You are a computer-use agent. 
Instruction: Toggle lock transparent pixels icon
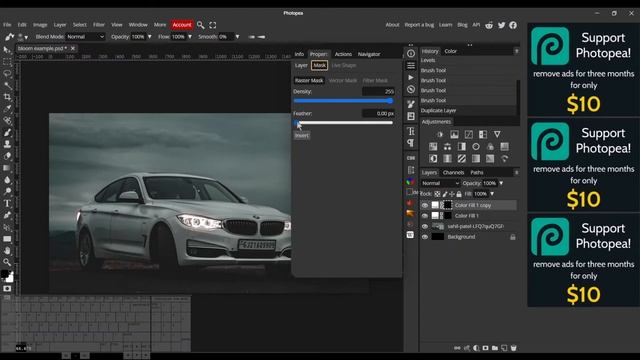point(437,194)
